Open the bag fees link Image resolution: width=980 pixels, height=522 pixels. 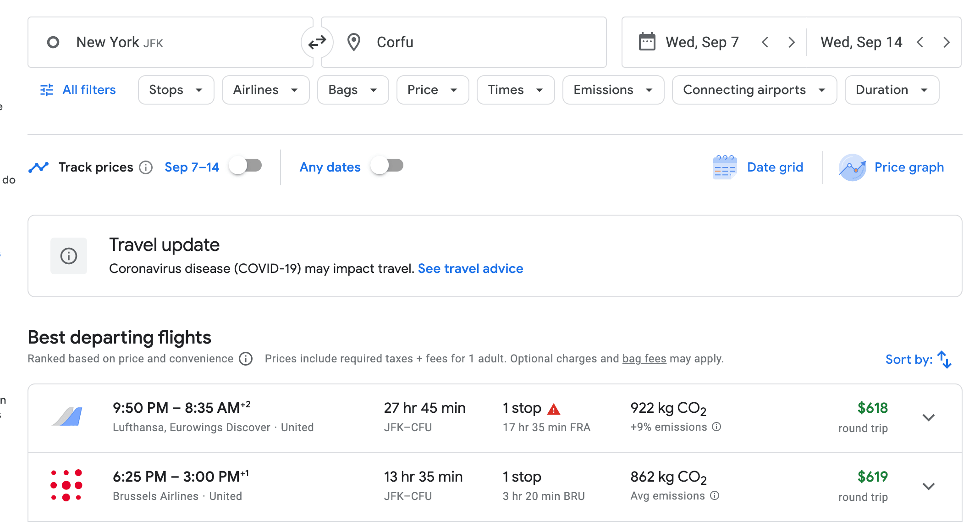(644, 359)
